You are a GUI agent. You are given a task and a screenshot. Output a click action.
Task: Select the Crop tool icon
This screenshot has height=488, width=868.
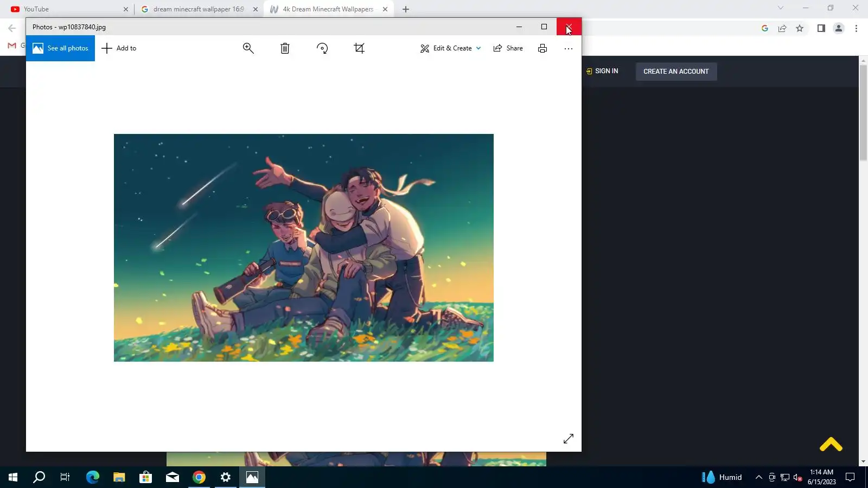[359, 48]
